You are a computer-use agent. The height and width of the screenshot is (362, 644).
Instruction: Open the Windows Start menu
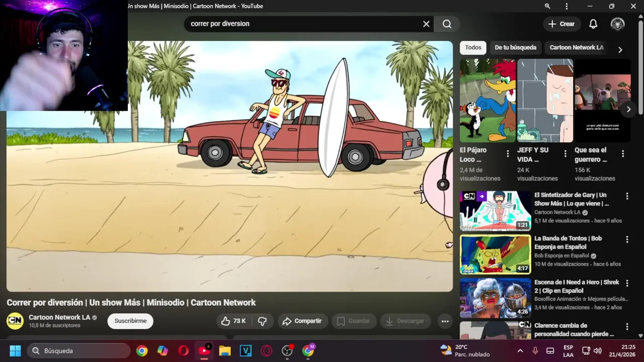(15, 350)
